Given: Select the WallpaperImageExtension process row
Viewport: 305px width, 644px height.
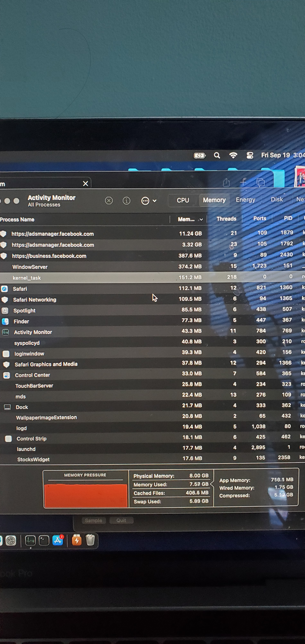Looking at the screenshot, I should [x=152, y=417].
